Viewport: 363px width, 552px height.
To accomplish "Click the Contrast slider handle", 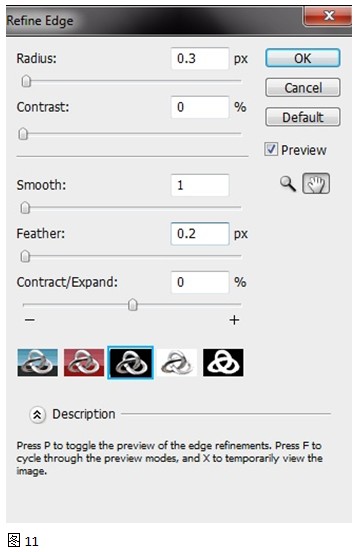I will coord(23,134).
